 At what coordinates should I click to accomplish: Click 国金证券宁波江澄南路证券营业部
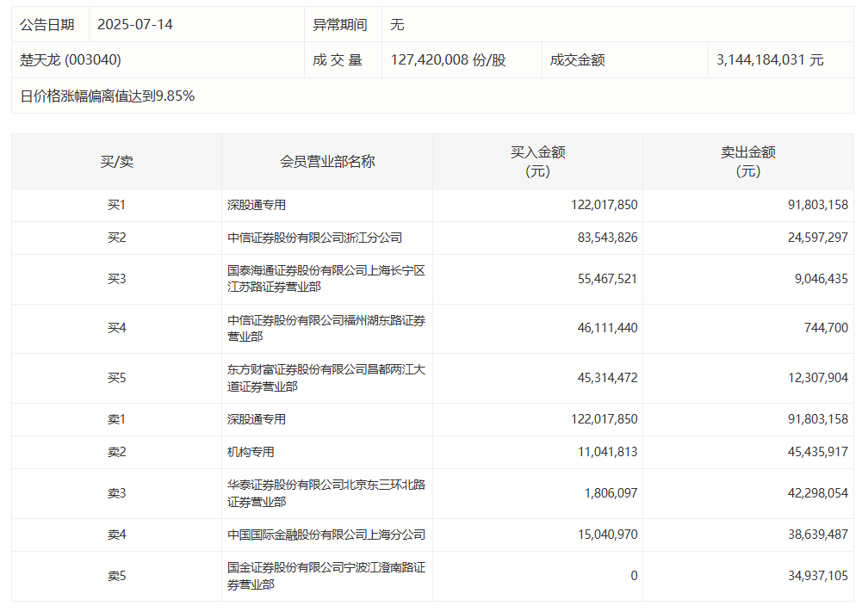tap(326, 576)
